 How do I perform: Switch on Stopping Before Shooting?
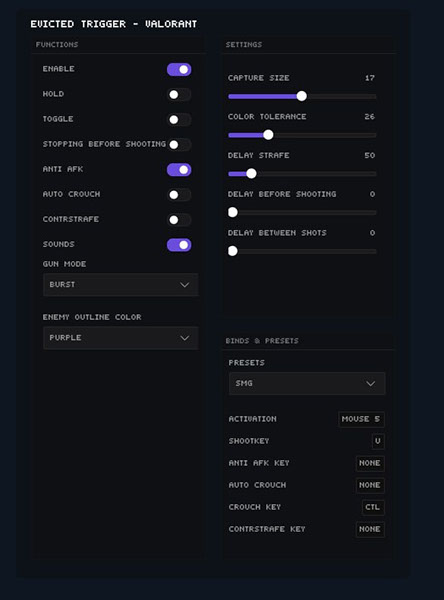click(179, 145)
